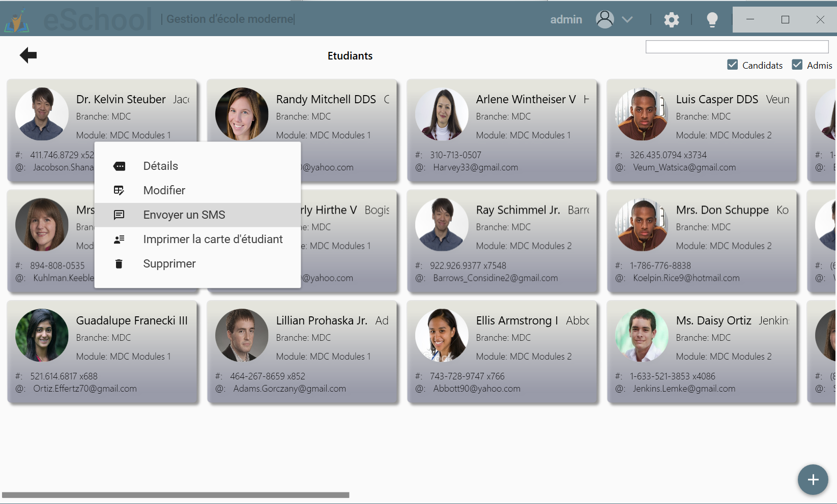Click Lillian Prohaska Jr.'s profile photo
Image resolution: width=837 pixels, height=504 pixels.
242,335
